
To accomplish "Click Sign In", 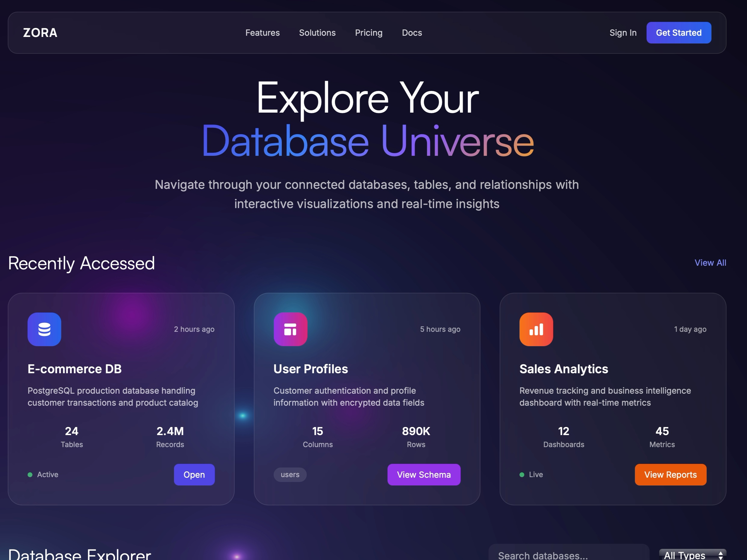I will coord(622,32).
